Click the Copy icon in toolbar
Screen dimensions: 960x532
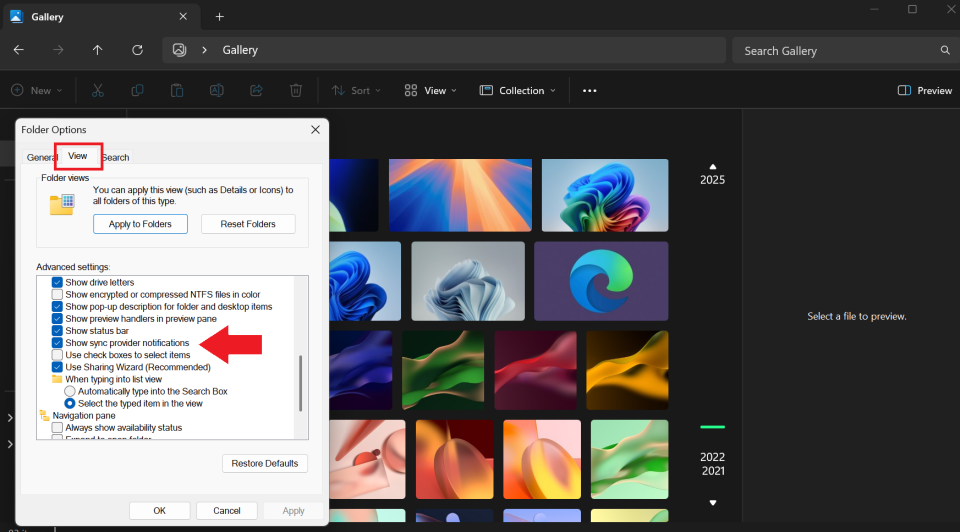point(137,90)
